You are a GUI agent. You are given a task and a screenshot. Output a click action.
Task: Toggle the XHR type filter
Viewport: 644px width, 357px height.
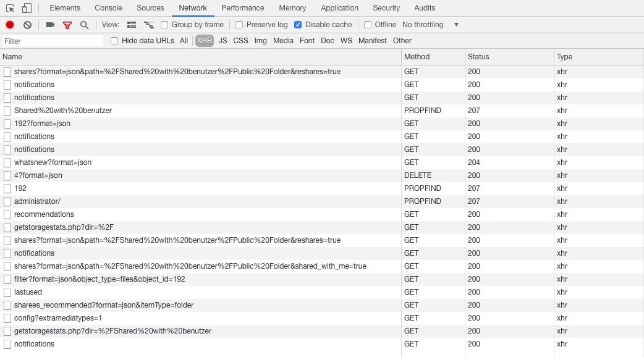point(204,41)
